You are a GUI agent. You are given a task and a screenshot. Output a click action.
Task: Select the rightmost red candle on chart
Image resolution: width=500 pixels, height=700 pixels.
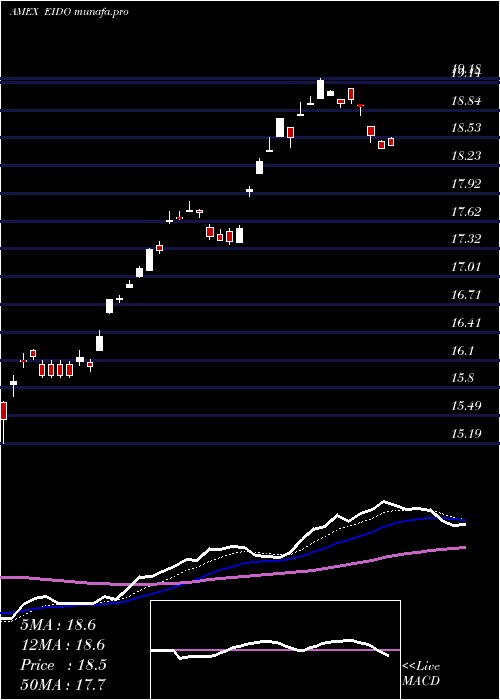[x=391, y=142]
